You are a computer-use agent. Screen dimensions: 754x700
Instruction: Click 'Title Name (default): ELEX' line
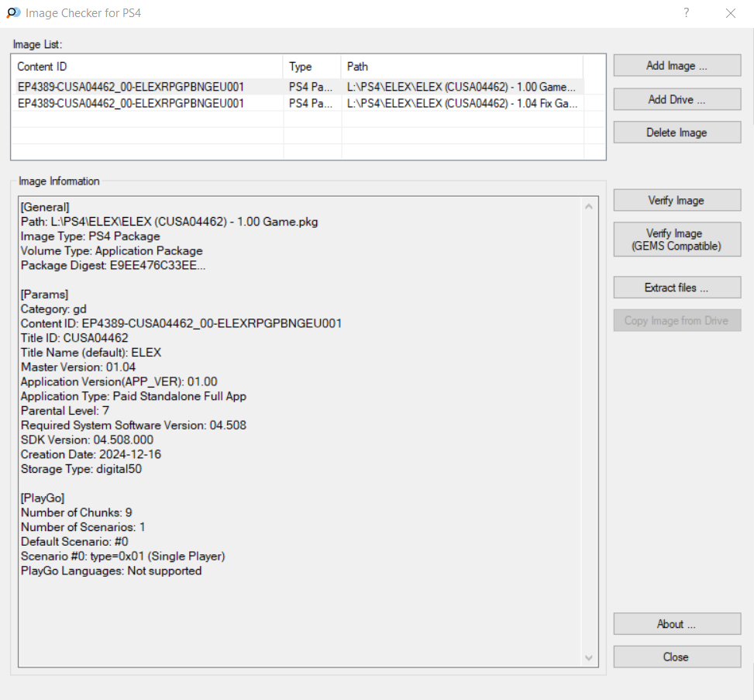tap(91, 352)
